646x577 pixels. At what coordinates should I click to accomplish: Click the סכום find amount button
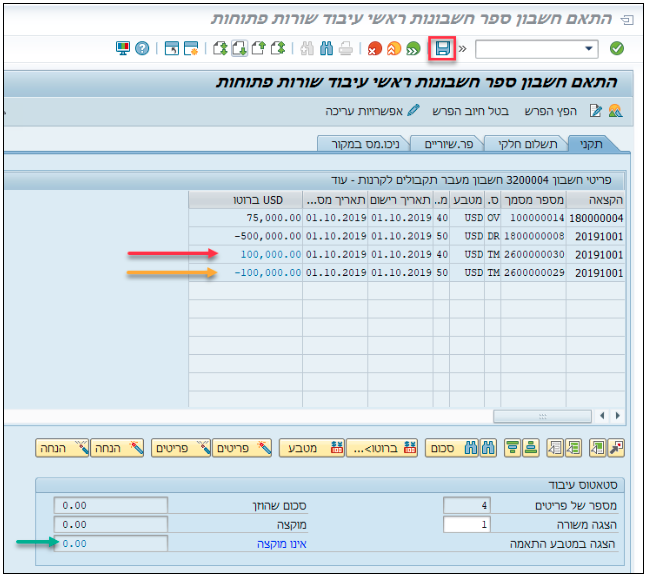pyautogui.click(x=452, y=448)
